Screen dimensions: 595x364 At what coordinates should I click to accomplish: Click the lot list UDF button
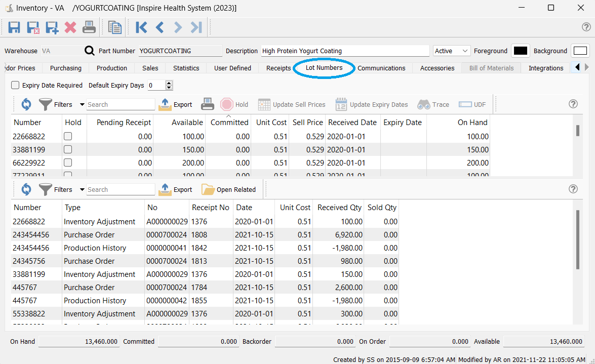[x=472, y=104]
